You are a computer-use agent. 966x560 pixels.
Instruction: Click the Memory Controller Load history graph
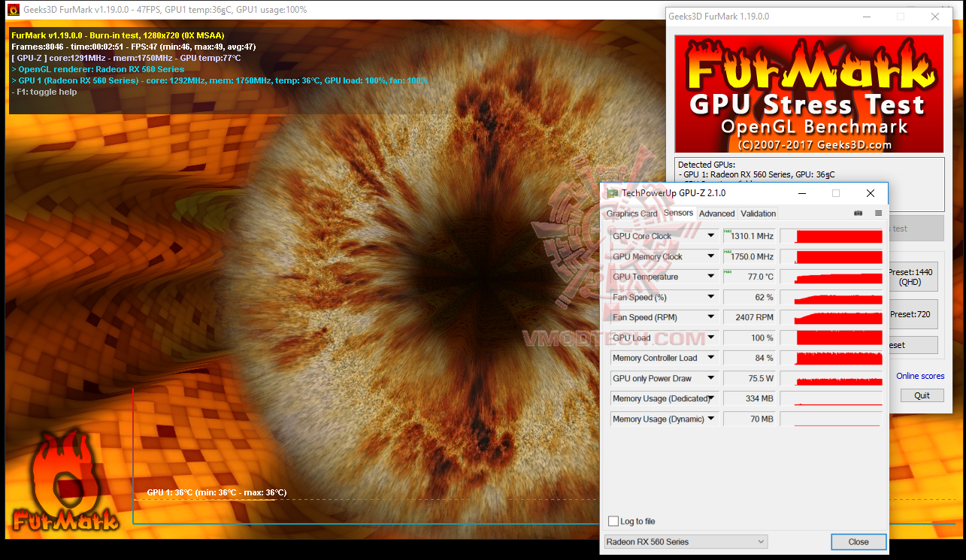[831, 358]
